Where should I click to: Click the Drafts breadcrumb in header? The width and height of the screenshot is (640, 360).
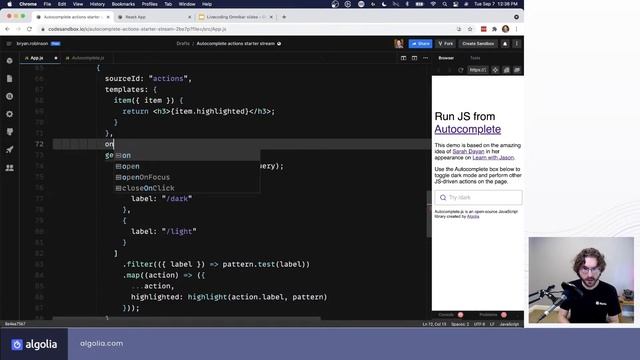coord(183,44)
